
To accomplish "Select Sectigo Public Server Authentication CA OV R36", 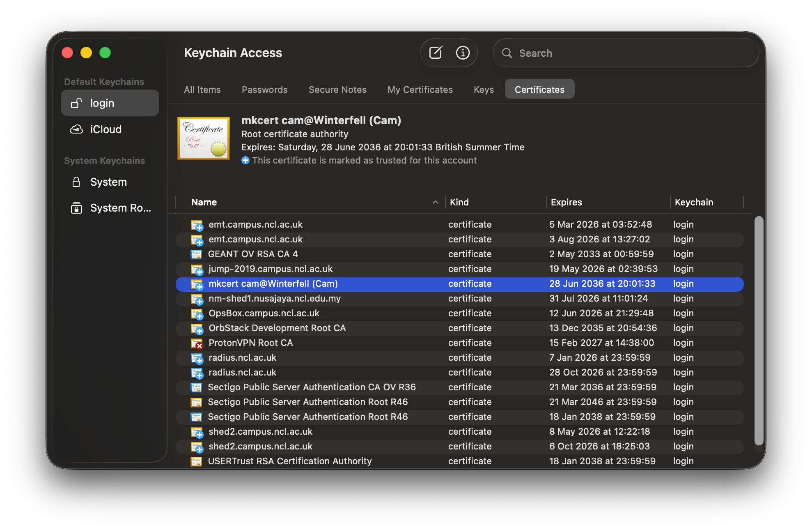I will (312, 387).
